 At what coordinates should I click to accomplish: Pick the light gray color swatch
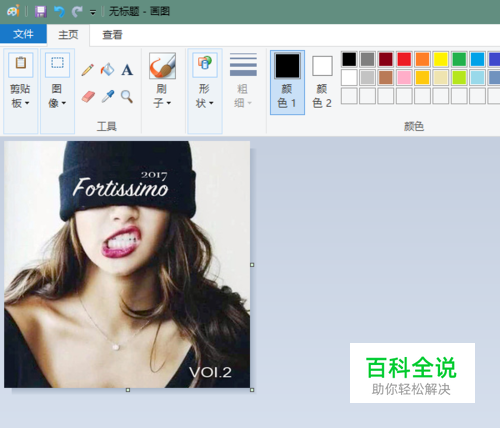368,78
